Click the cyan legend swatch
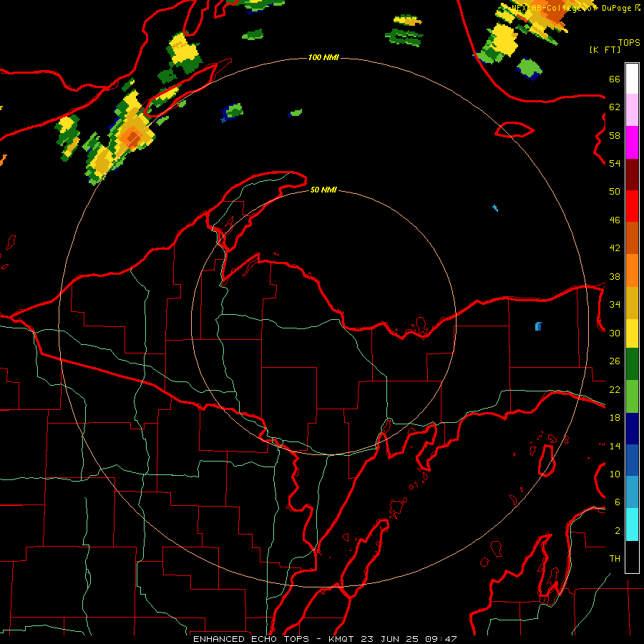The height and width of the screenshot is (644, 644). [632, 525]
